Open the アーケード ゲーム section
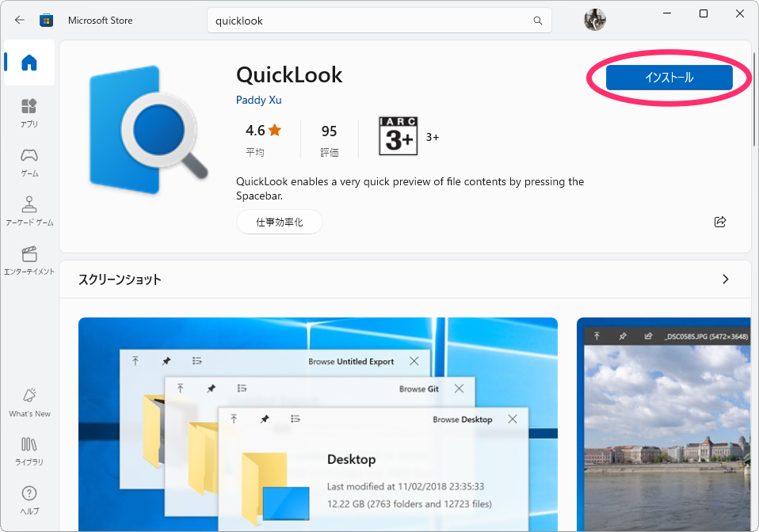759x532 pixels. click(x=29, y=211)
